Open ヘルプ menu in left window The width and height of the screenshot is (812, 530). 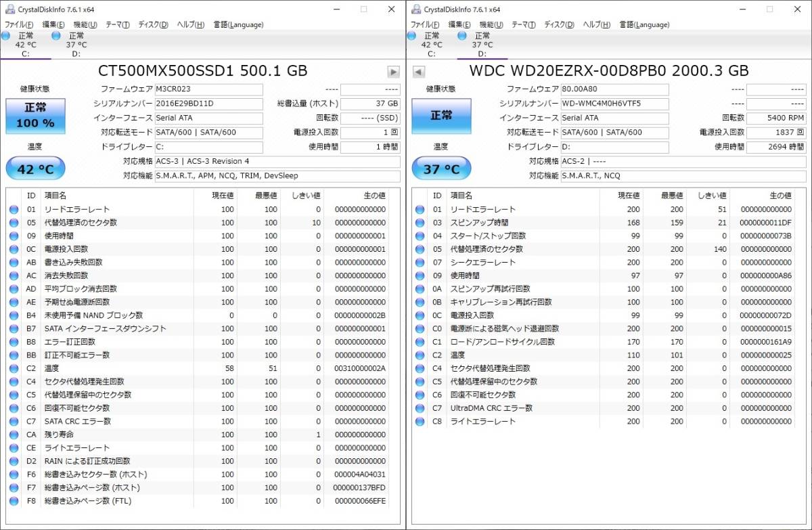click(x=190, y=25)
